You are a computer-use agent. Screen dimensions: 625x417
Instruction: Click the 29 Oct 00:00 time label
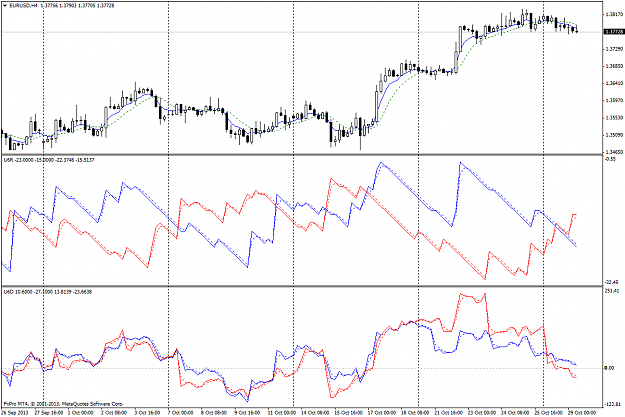(582, 413)
